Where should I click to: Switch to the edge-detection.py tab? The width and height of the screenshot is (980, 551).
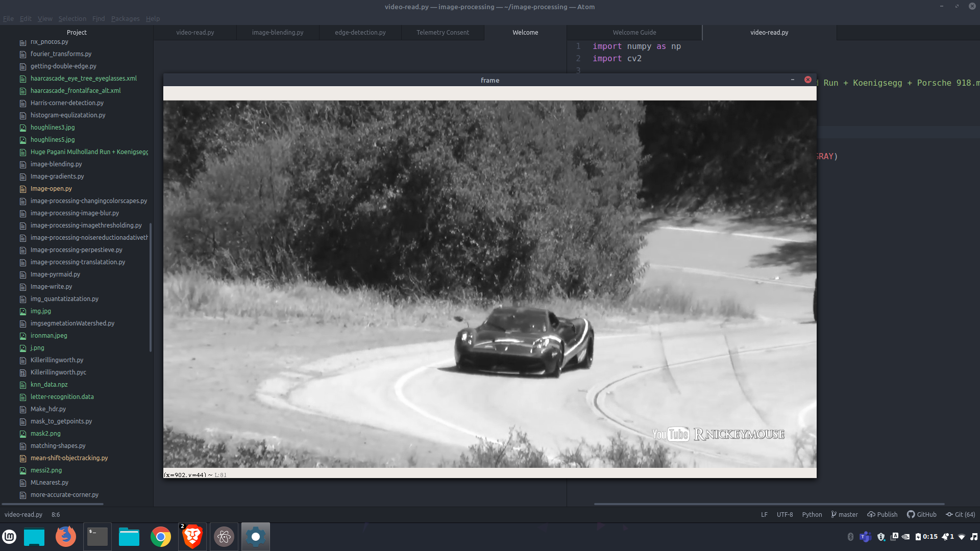click(x=360, y=32)
